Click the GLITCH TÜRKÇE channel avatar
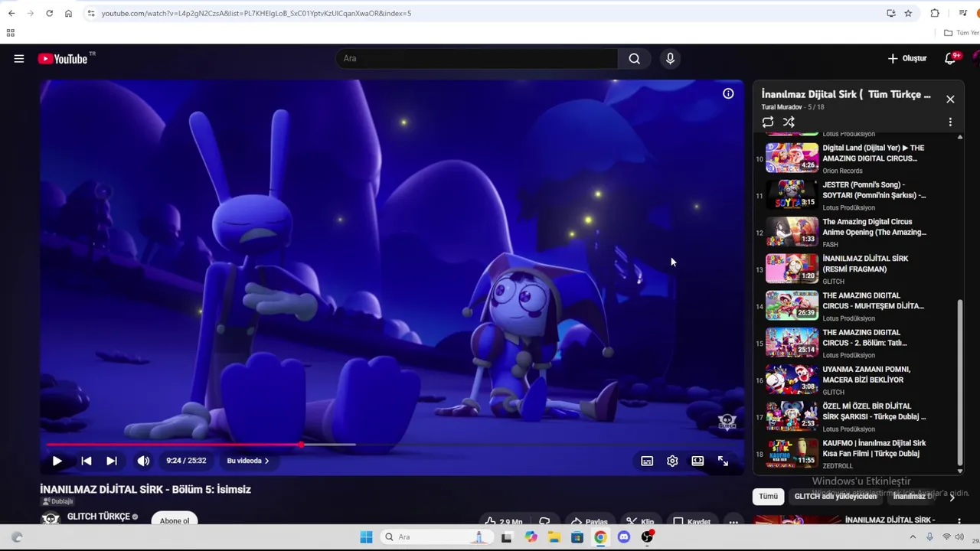 click(51, 518)
